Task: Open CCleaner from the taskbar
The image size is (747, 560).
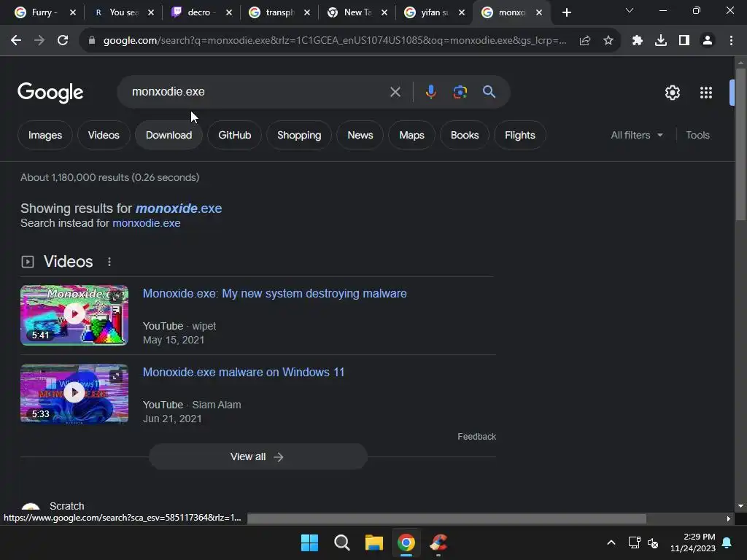Action: point(438,542)
